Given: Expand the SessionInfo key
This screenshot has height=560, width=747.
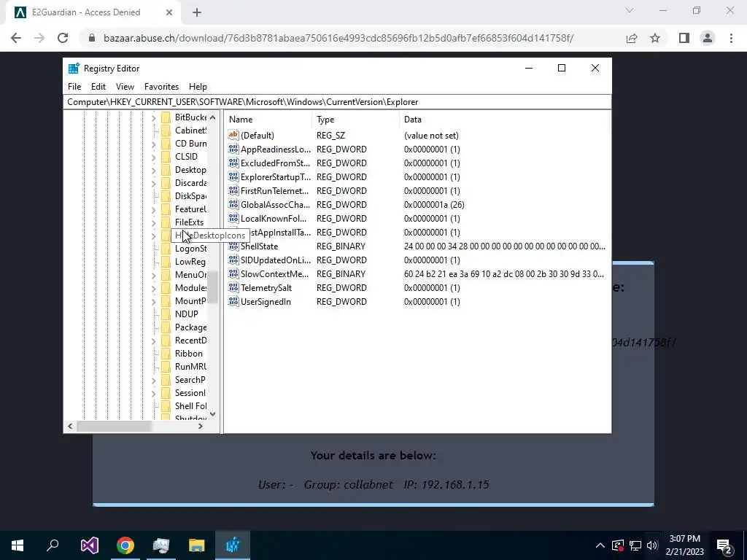Looking at the screenshot, I should pos(153,393).
